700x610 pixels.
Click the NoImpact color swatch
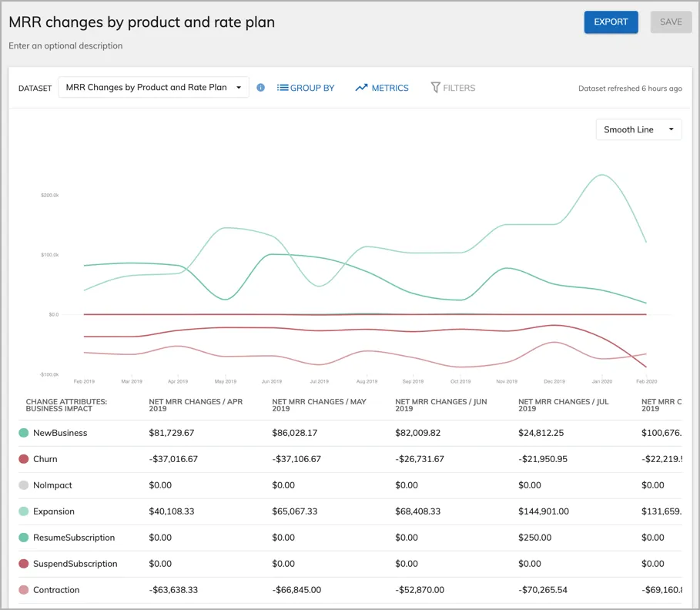point(24,485)
